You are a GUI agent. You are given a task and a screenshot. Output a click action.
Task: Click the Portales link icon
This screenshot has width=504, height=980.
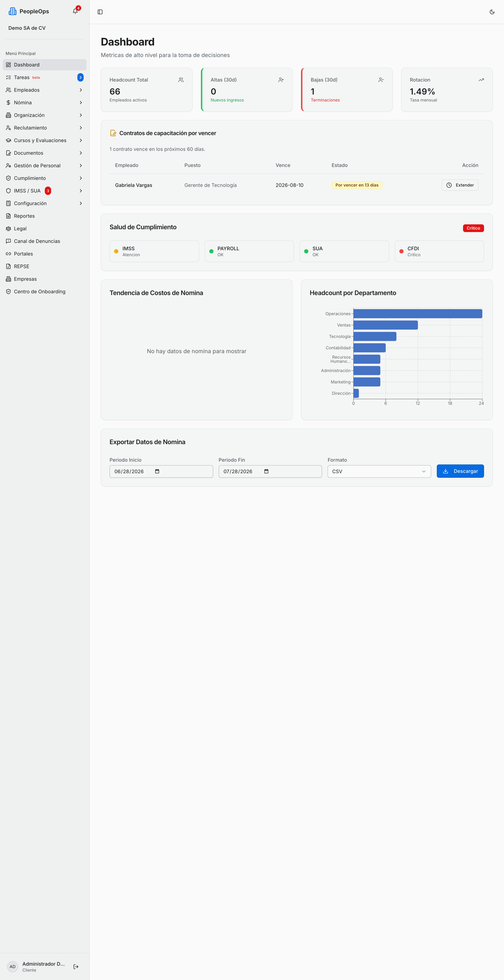[x=8, y=254]
